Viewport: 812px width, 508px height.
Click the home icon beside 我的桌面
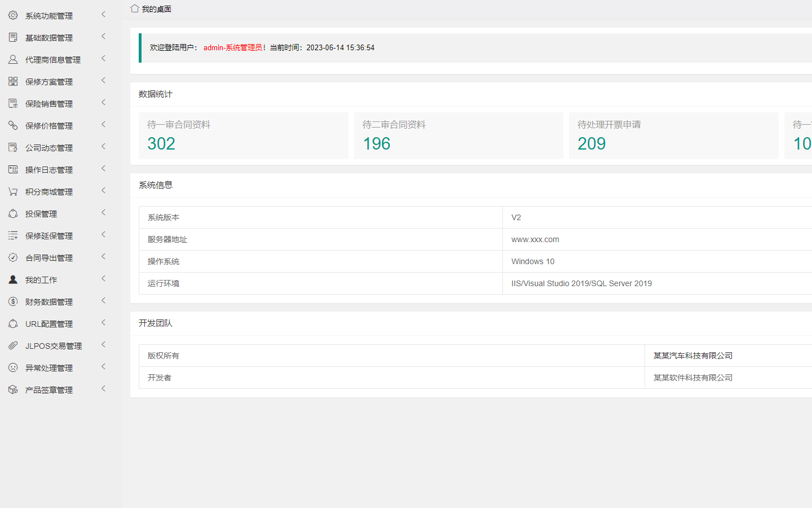[x=135, y=8]
